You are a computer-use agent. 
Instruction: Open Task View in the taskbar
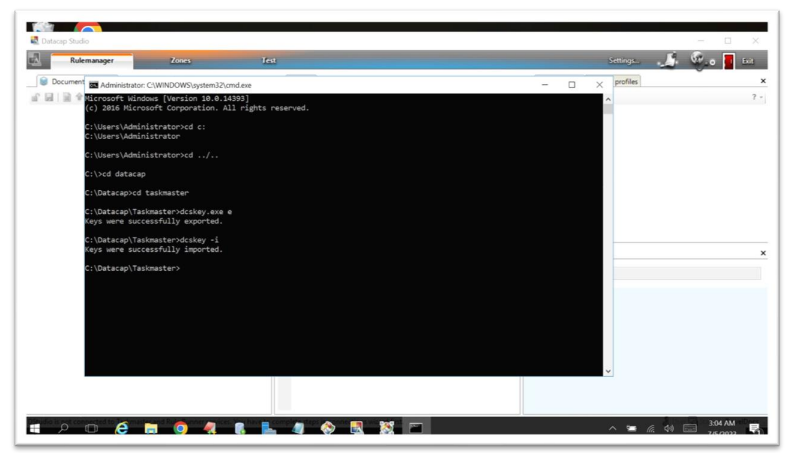(x=92, y=428)
